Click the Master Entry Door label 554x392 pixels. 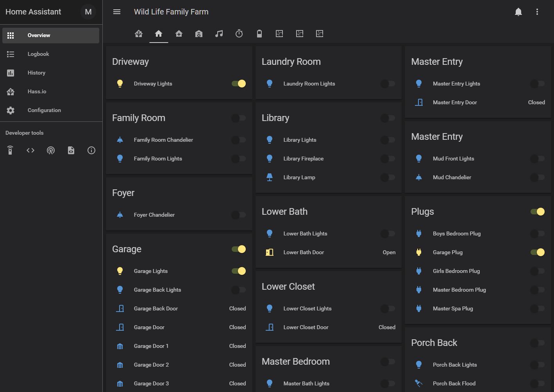click(x=454, y=102)
